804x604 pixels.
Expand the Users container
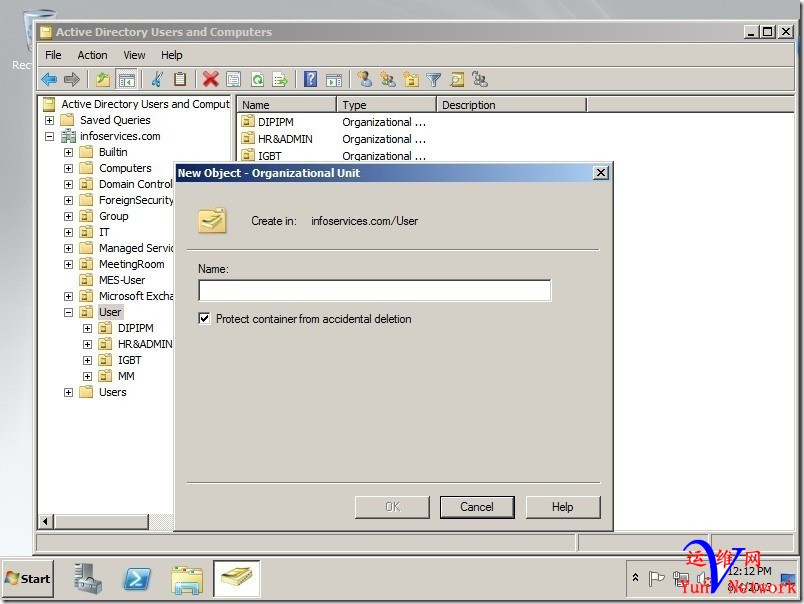pyautogui.click(x=68, y=392)
